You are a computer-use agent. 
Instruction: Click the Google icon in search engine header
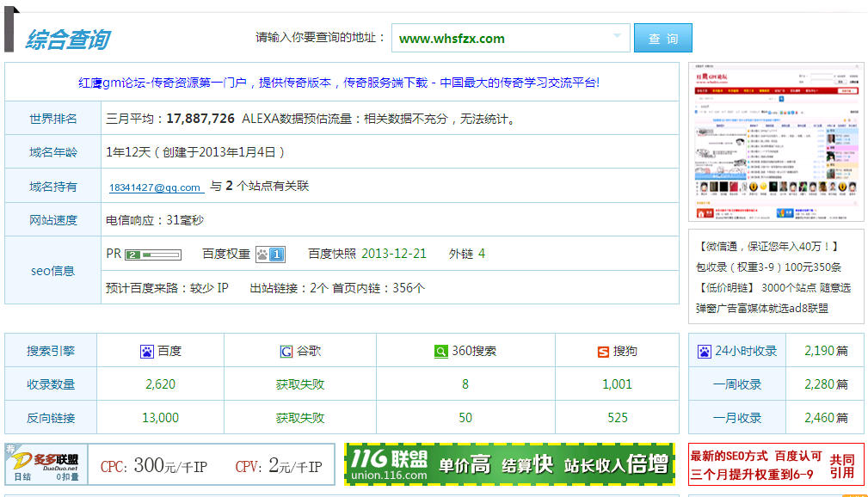[286, 352]
